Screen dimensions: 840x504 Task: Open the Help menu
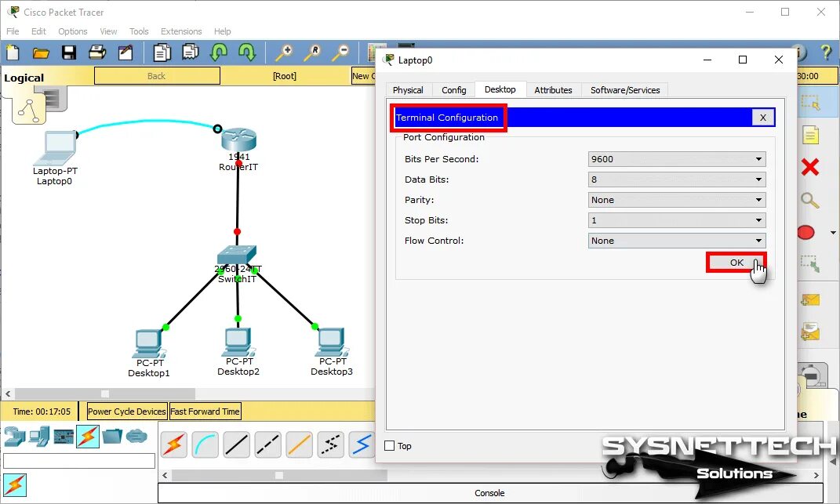[x=222, y=31]
